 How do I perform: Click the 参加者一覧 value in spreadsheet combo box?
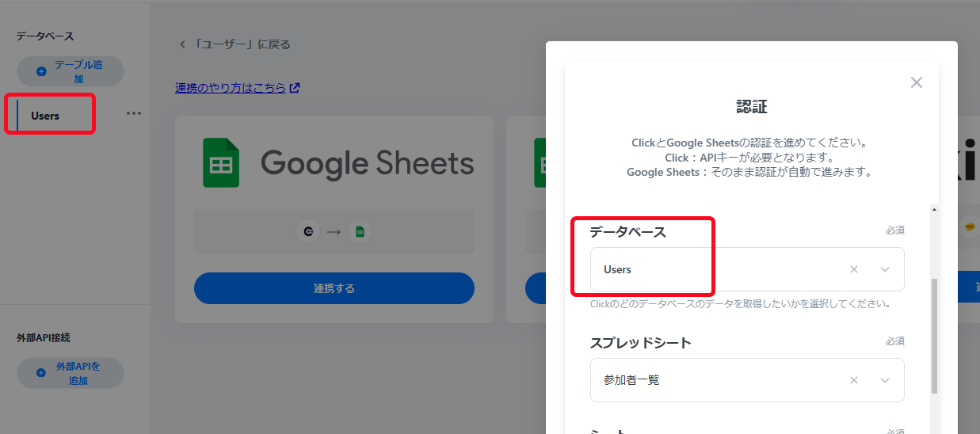(x=631, y=380)
